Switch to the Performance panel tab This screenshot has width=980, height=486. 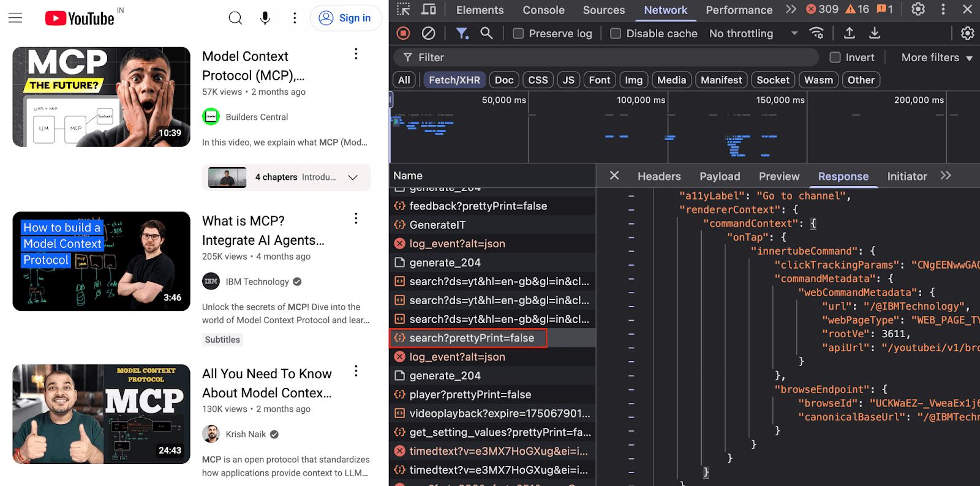point(739,10)
